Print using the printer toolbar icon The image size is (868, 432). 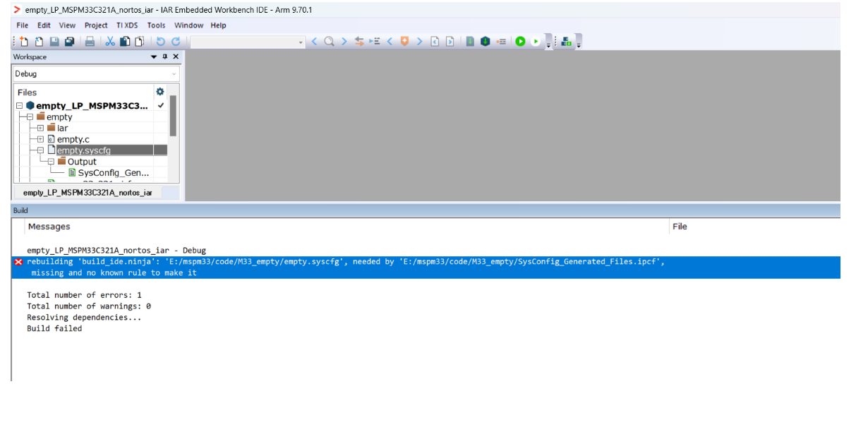click(90, 42)
